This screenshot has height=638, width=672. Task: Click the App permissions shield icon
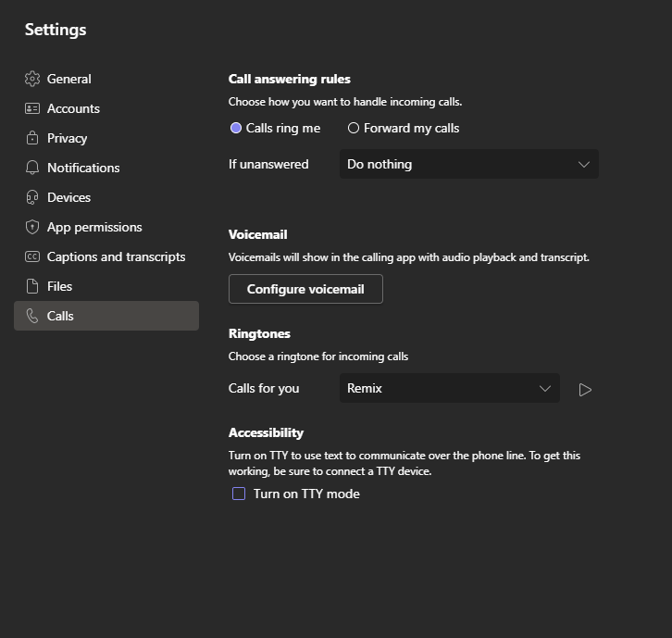click(32, 227)
